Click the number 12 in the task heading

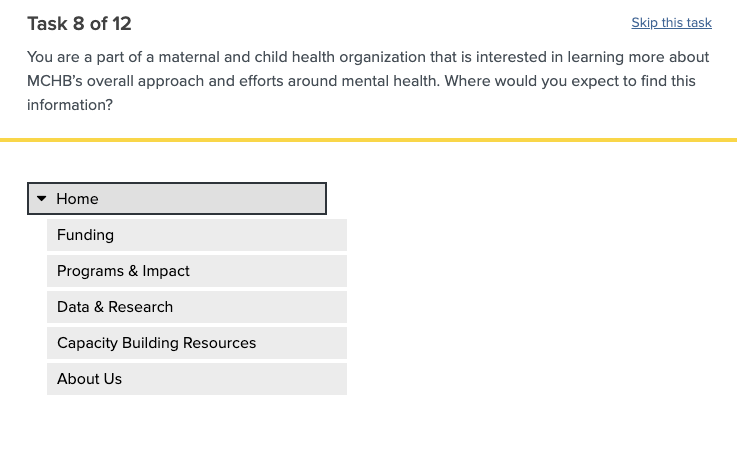coord(121,23)
